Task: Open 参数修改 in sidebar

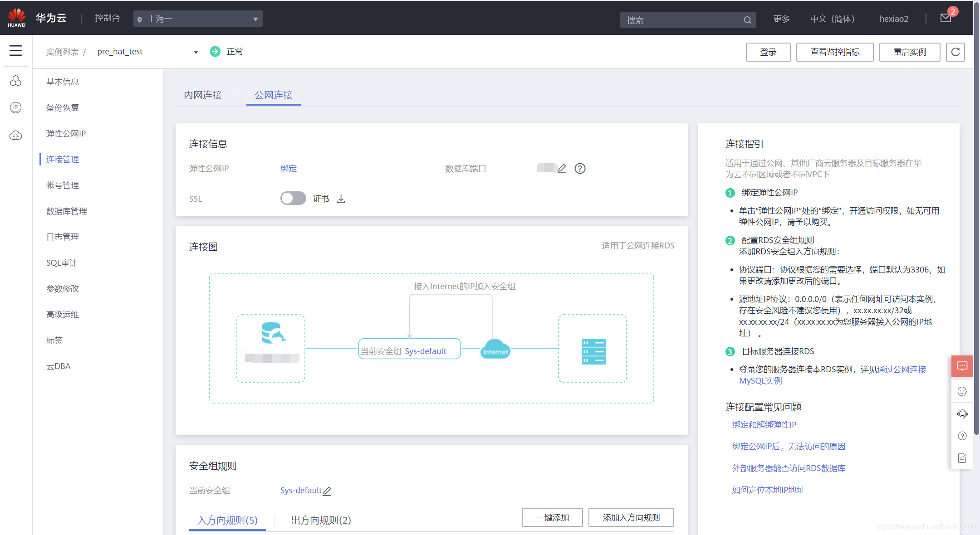Action: click(x=63, y=288)
